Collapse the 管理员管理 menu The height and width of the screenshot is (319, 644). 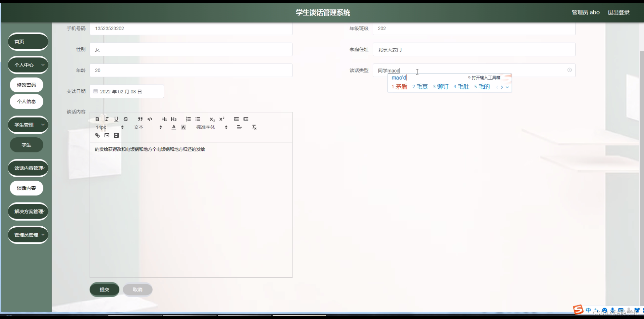[x=28, y=235]
